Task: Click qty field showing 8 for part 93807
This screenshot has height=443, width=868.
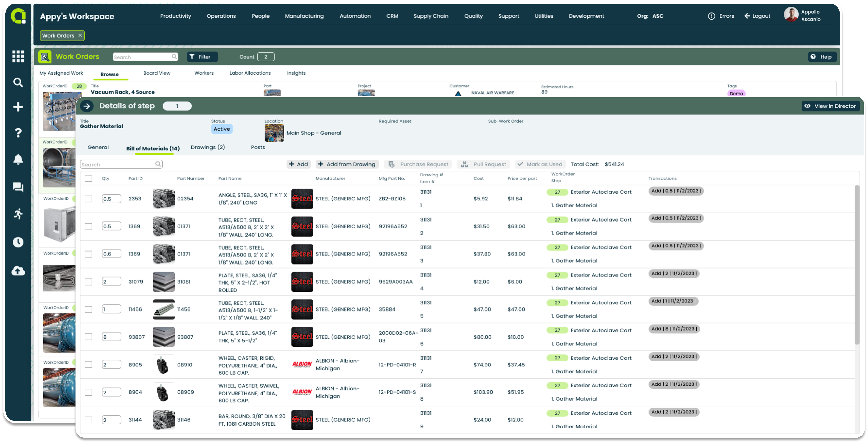Action: pyautogui.click(x=111, y=337)
